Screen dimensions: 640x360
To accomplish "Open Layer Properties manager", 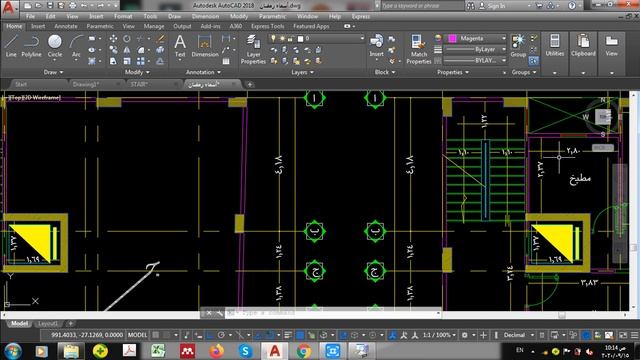I will point(253,49).
